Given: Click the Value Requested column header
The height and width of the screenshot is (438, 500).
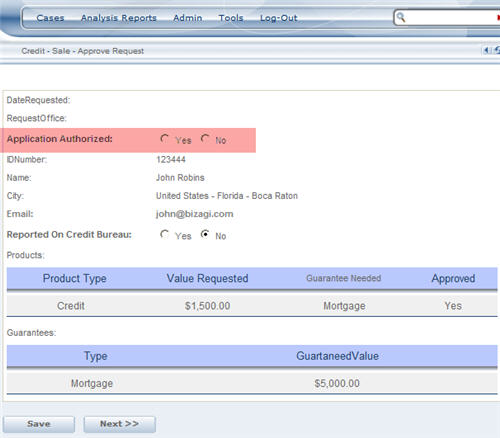Looking at the screenshot, I should [x=207, y=278].
